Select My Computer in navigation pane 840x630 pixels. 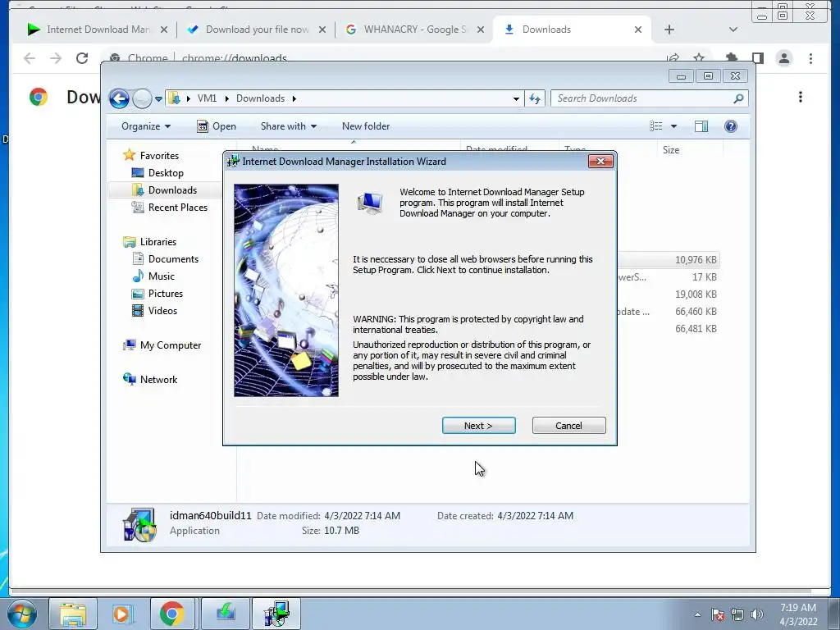[x=171, y=345]
